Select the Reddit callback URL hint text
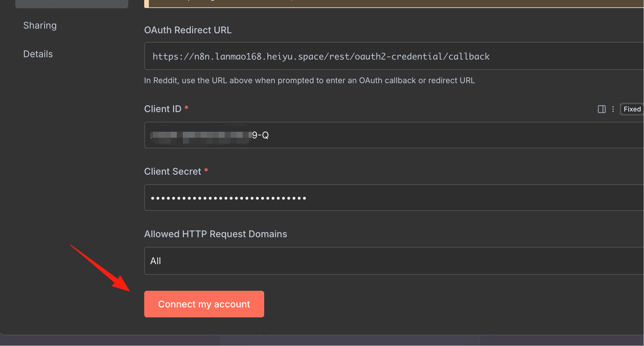The width and height of the screenshot is (644, 346). tap(309, 81)
